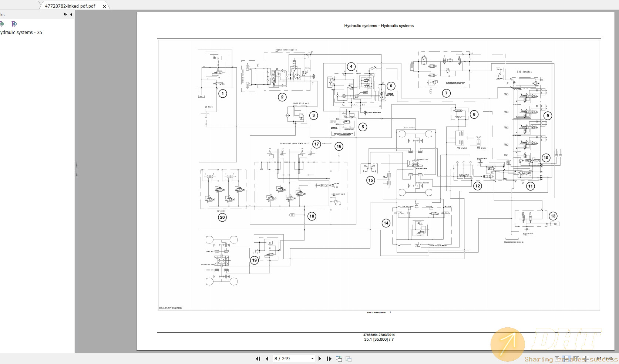Collapse the bookmarks side panel
The image size is (619, 364).
71,14
